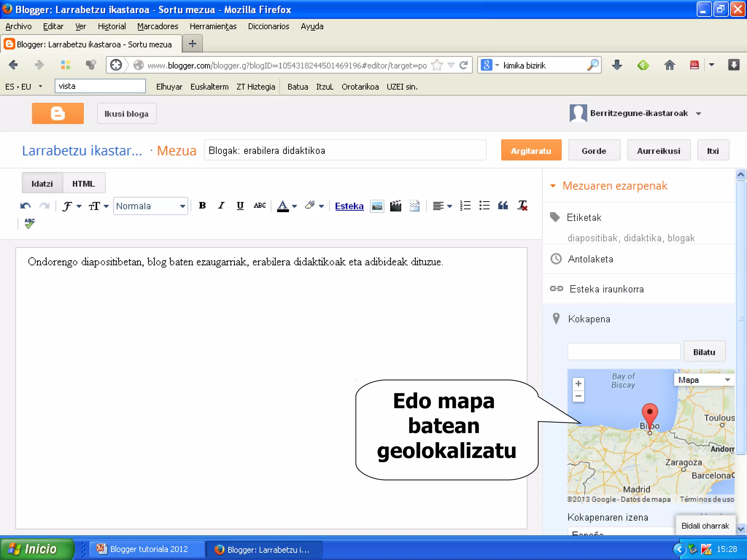This screenshot has height=560, width=747.
Task: Create a numbered list
Action: 465,206
